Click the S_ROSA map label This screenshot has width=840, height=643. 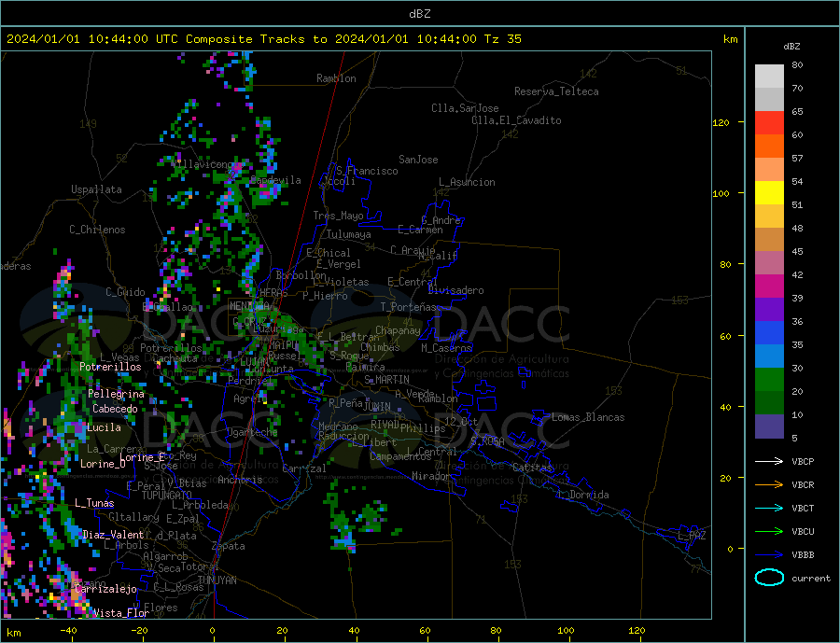[x=487, y=441]
